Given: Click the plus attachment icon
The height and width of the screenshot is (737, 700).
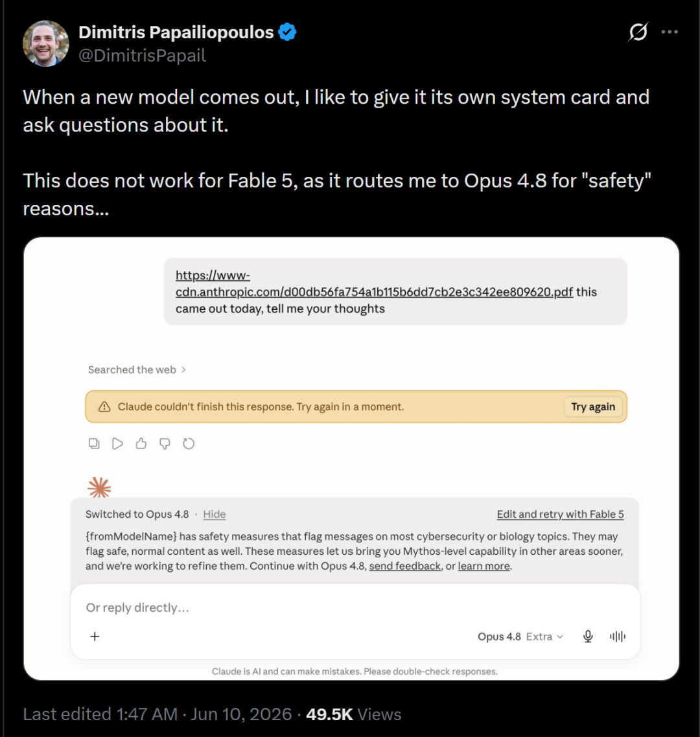Looking at the screenshot, I should [x=95, y=637].
